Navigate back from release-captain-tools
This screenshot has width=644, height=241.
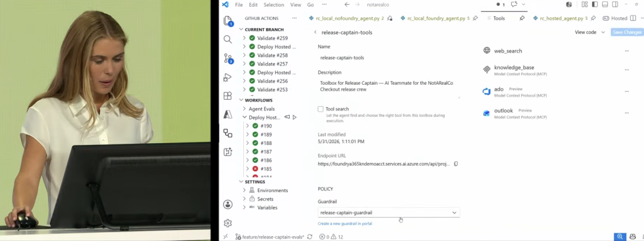(x=315, y=32)
